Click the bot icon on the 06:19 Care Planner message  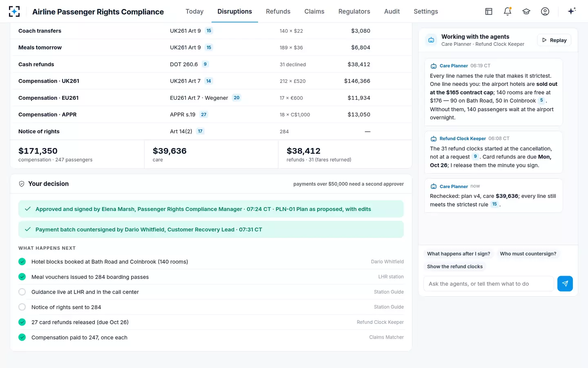[434, 66]
